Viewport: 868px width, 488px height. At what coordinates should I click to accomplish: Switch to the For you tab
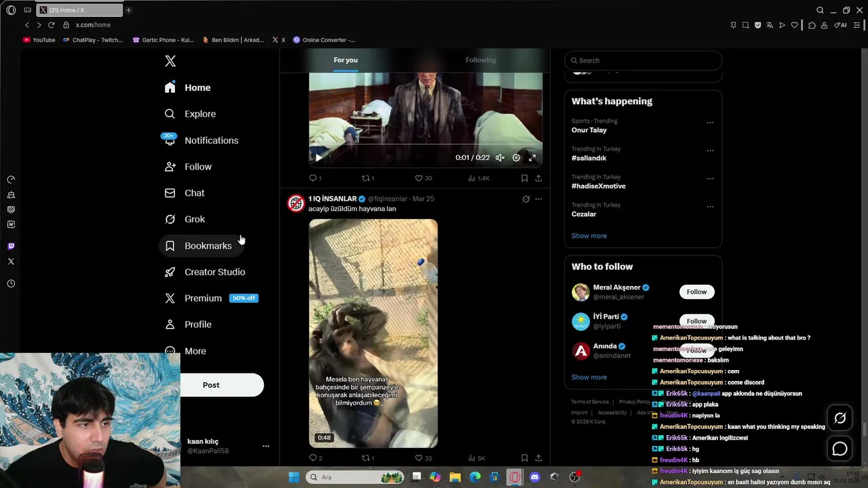345,60
